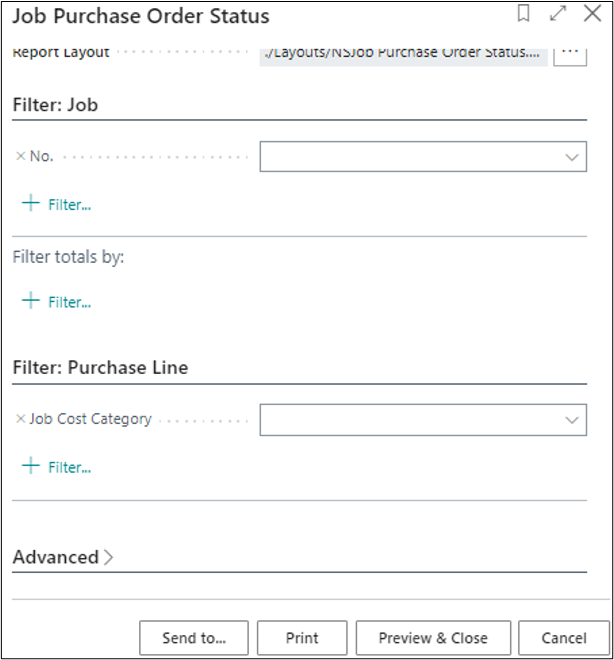Remove the Job Cost Category filter

[x=21, y=419]
